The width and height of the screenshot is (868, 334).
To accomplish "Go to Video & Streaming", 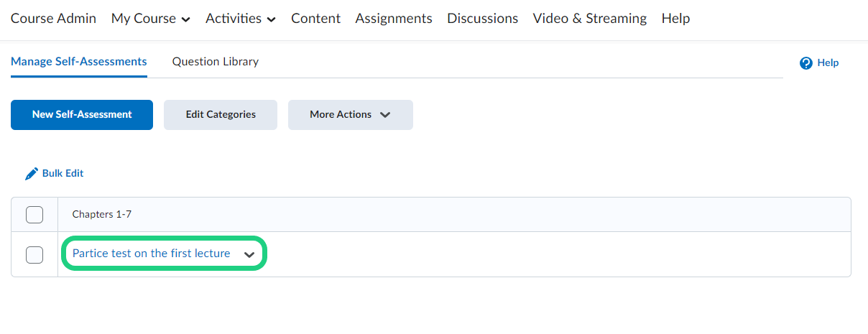I will click(x=589, y=19).
